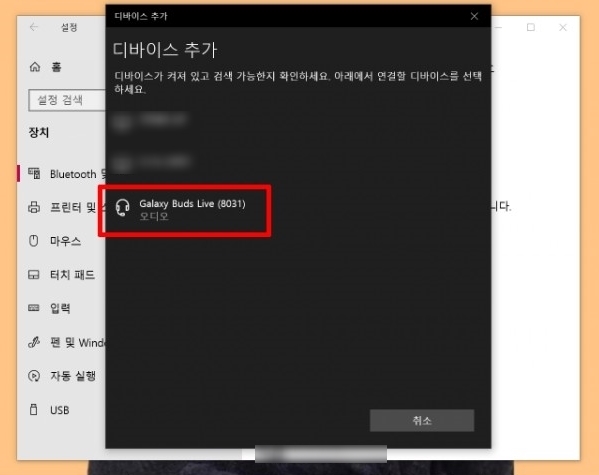Image resolution: width=599 pixels, height=475 pixels.
Task: Click the keyboard icon beside 입력
Action: click(34, 308)
